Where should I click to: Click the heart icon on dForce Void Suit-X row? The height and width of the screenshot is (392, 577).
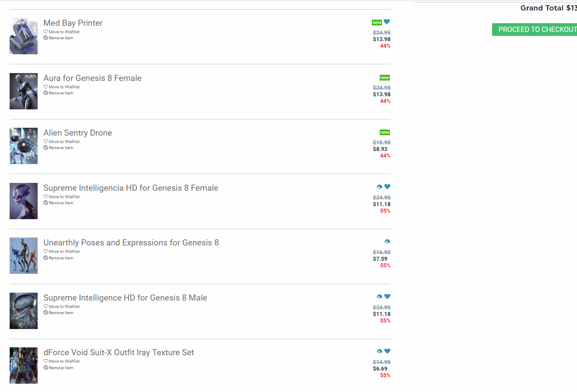click(387, 351)
